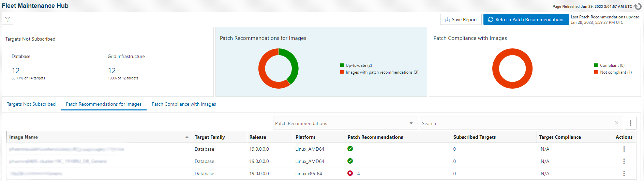Viewport: 644px width, 181px height.
Task: Open the table options kebab menu
Action: 630,123
